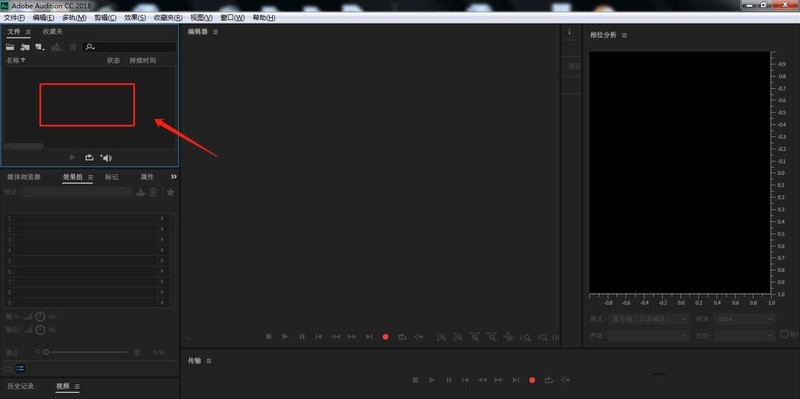Switch to the 收藏夹 tab beside 文件

[x=53, y=32]
